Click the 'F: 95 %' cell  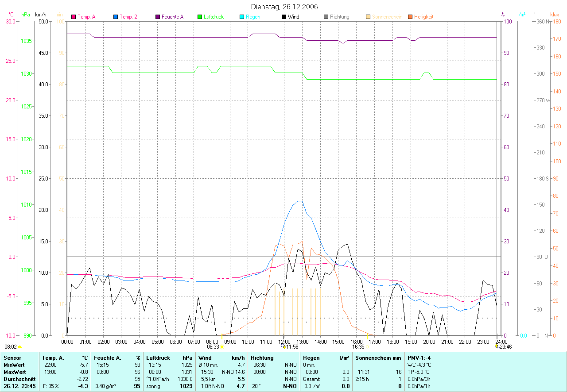[50, 386]
